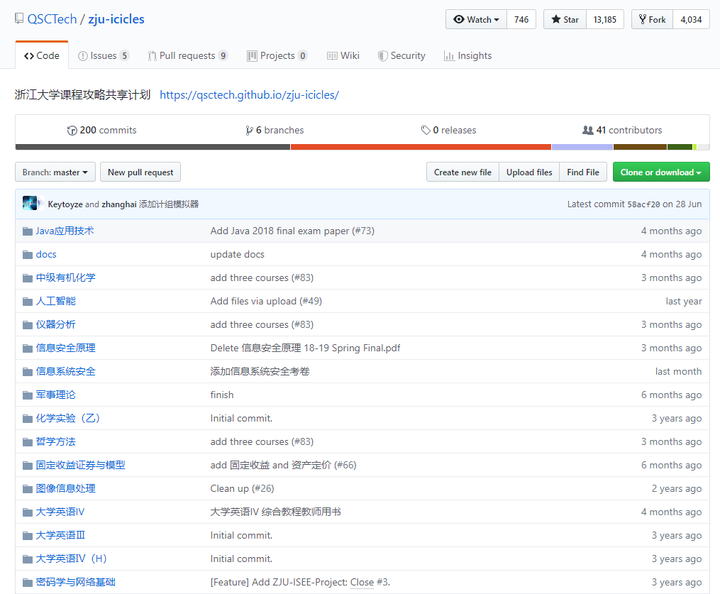Click the dark gray language bar segment

[152, 147]
